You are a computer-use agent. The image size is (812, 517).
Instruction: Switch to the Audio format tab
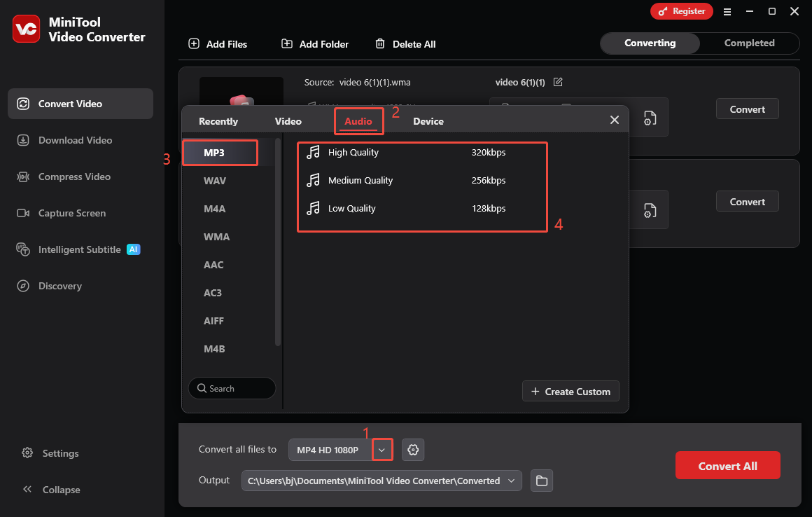(358, 120)
